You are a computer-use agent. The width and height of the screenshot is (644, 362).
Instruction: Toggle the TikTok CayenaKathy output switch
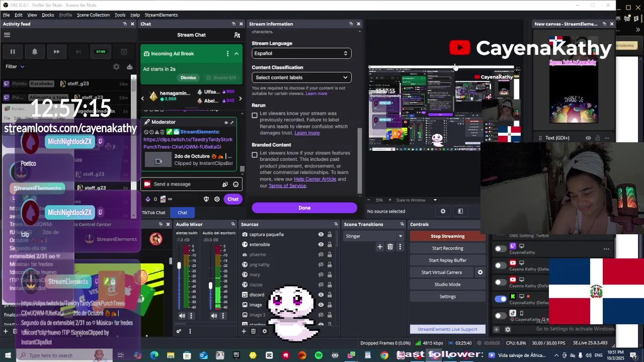point(500,316)
